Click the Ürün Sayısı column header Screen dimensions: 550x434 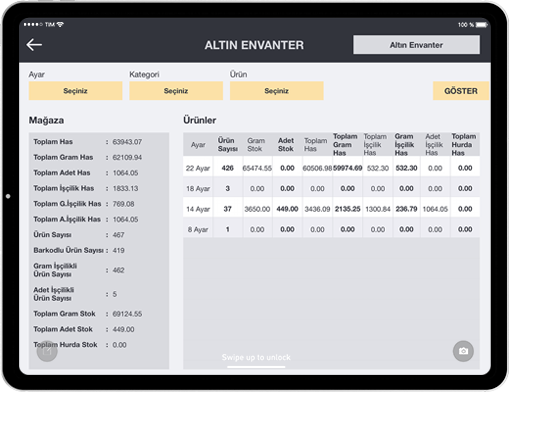click(x=228, y=145)
